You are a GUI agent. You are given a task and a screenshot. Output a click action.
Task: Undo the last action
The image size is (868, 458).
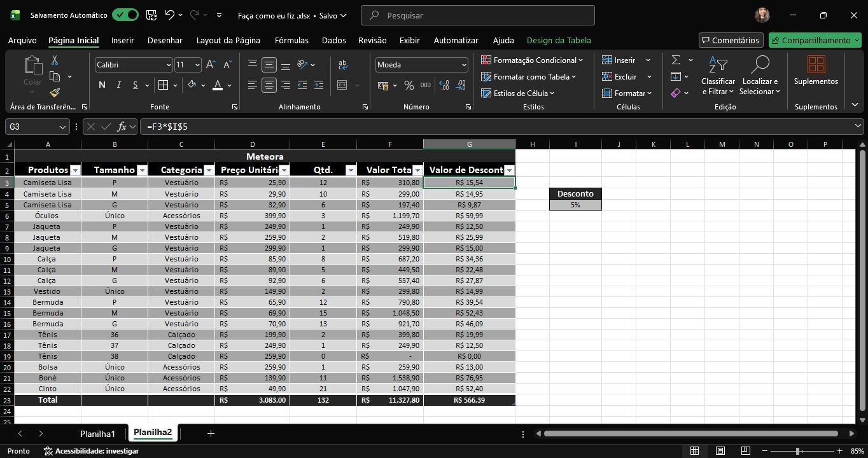pyautogui.click(x=169, y=15)
